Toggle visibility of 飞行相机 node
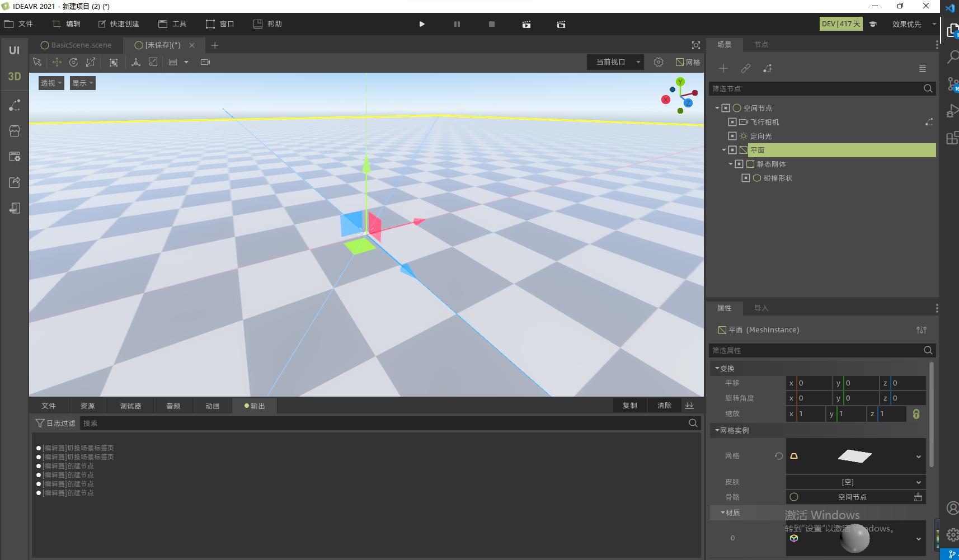The height and width of the screenshot is (560, 959). click(x=732, y=122)
